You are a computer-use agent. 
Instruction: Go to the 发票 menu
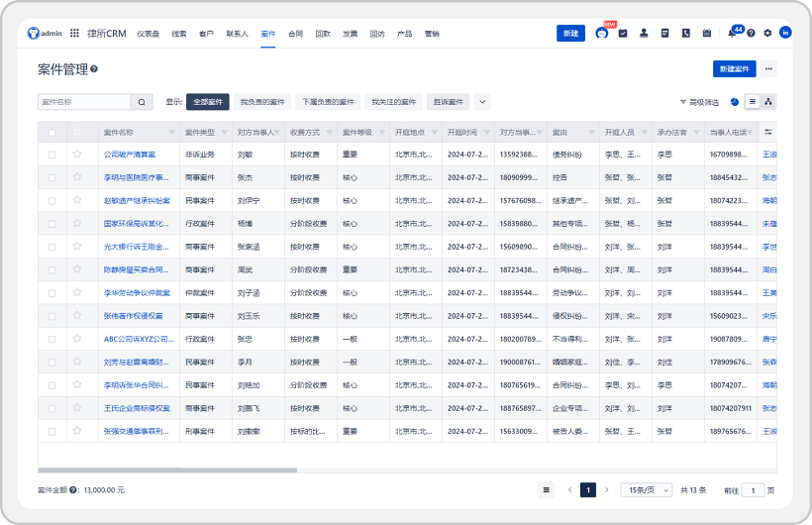[x=351, y=34]
